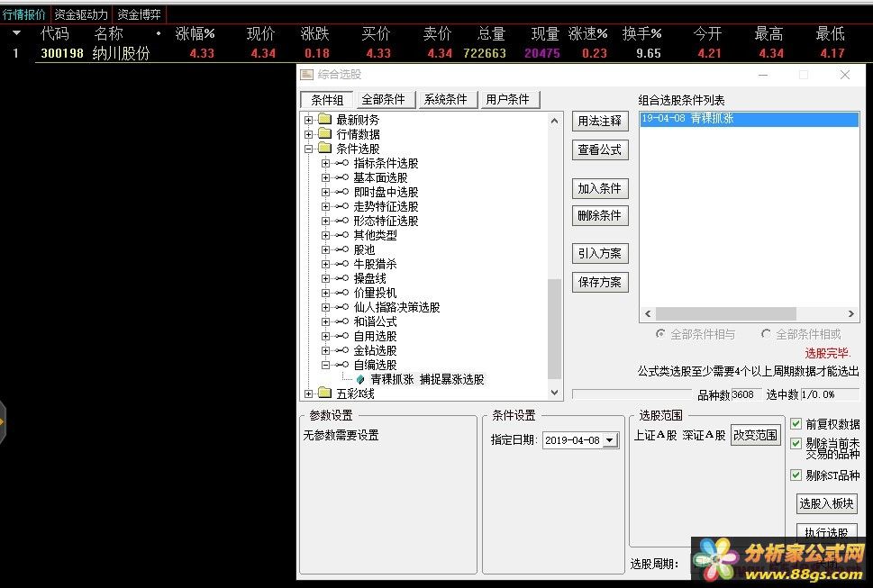
Task: Click the 综合选股 window title icon
Action: click(307, 75)
